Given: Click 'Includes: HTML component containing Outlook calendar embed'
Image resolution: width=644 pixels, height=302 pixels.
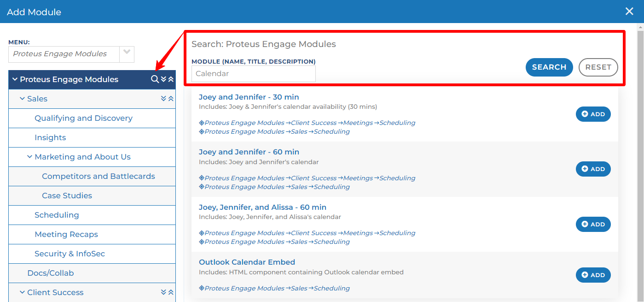Looking at the screenshot, I should click(x=301, y=272).
